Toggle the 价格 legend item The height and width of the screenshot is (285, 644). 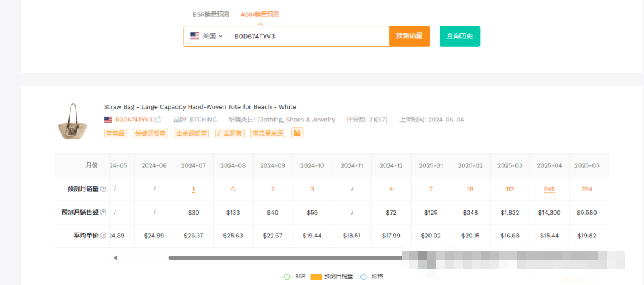[371, 277]
